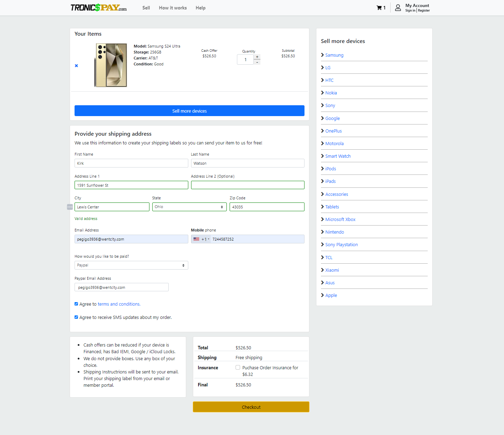Open the terms and conditions link

click(x=119, y=304)
